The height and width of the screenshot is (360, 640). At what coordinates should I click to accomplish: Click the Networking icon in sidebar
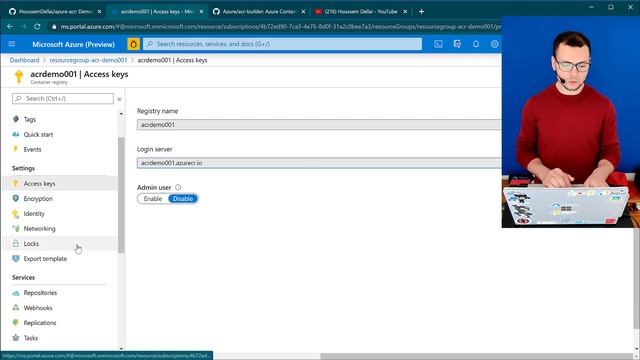pos(16,229)
